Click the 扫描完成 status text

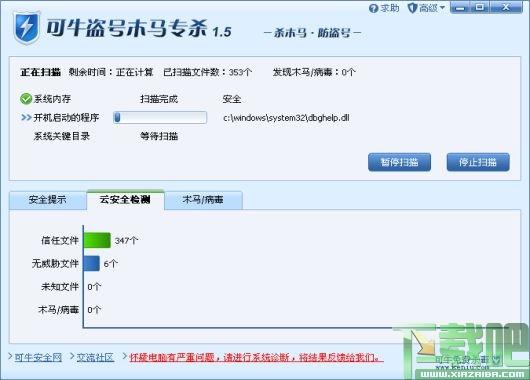159,99
